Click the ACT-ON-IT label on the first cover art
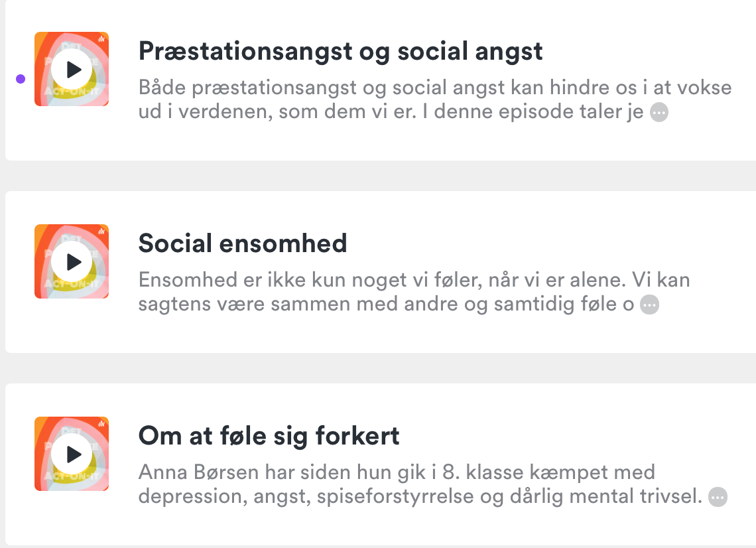The width and height of the screenshot is (756, 548). point(72,92)
